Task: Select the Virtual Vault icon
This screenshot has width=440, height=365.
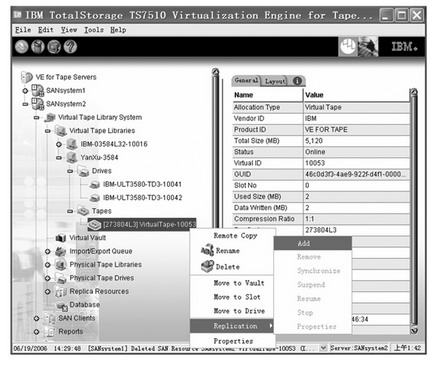Action: click(61, 238)
